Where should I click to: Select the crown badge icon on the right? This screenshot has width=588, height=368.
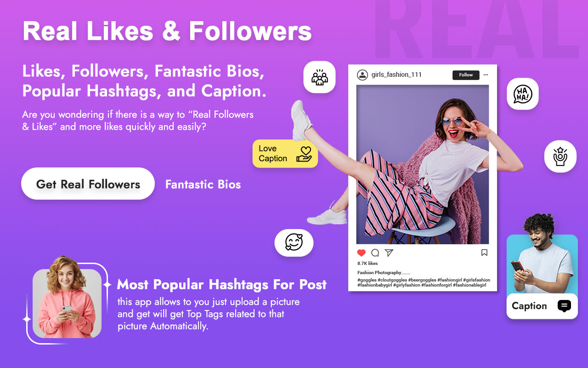[560, 156]
